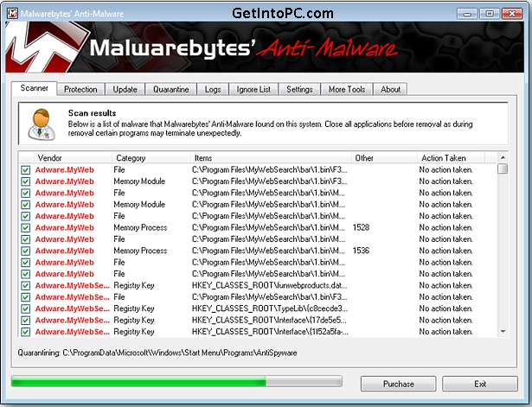Click the Malwarebytes icon in the title bar

[x=13, y=14]
